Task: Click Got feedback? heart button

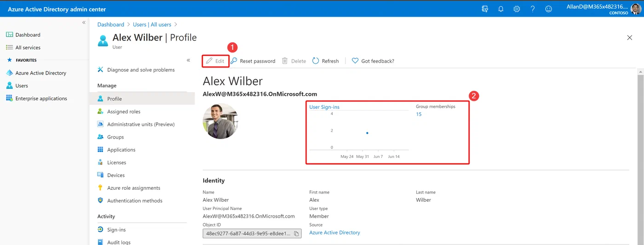Action: pos(373,61)
